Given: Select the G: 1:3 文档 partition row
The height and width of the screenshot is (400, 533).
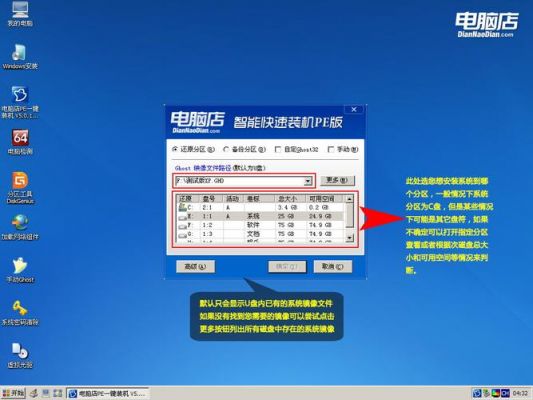Looking at the screenshot, I should tap(261, 234).
